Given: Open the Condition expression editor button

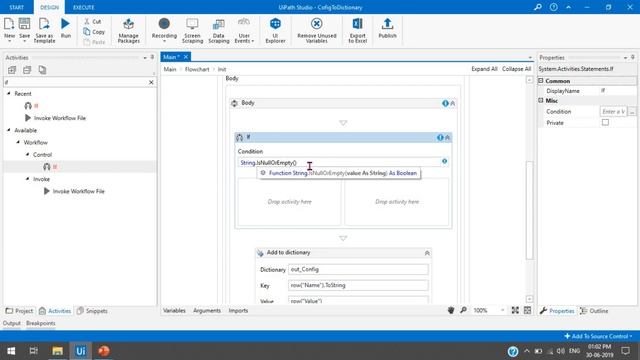Looking at the screenshot, I should pyautogui.click(x=632, y=111).
